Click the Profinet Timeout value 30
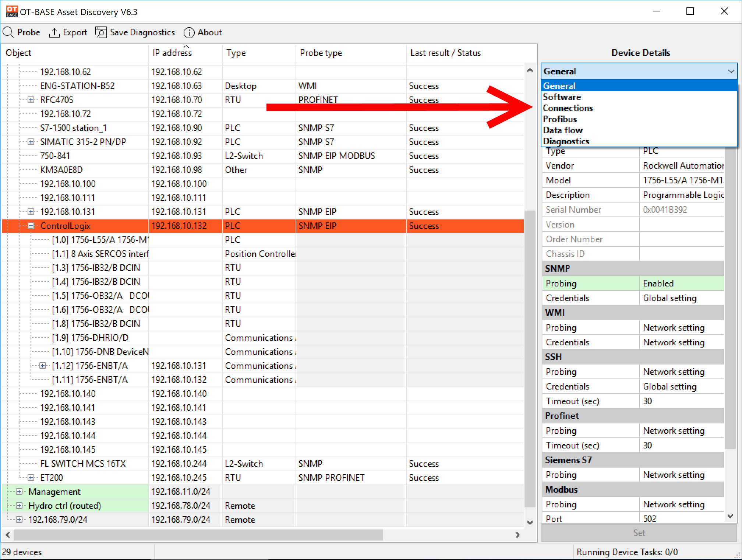The height and width of the screenshot is (560, 742). [682, 445]
